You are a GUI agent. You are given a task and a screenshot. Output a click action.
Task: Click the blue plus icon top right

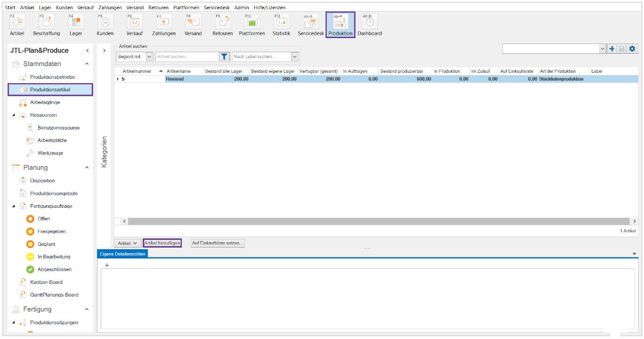[x=612, y=49]
